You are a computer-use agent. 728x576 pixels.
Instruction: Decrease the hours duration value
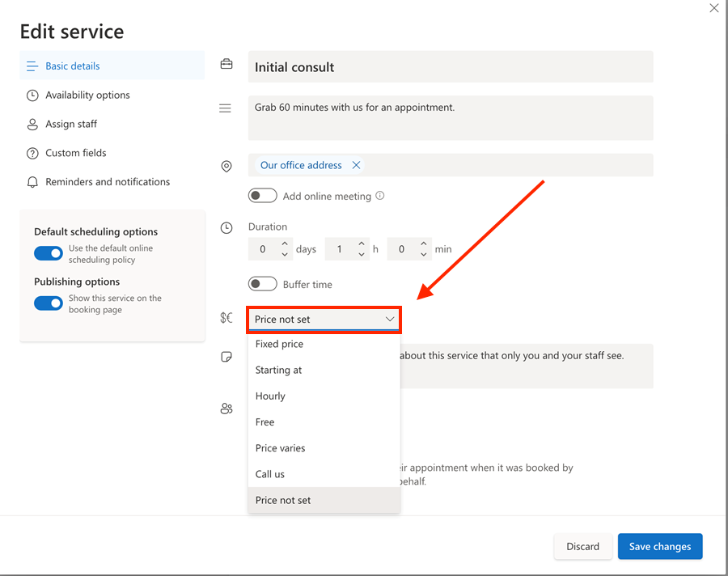tap(362, 254)
